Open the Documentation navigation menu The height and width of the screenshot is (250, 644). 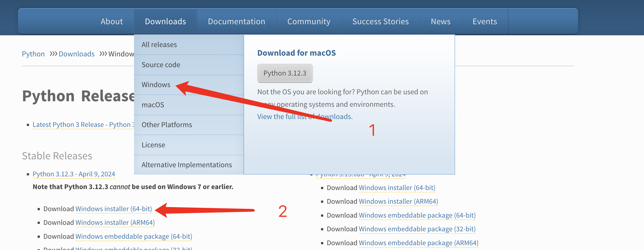tap(236, 22)
